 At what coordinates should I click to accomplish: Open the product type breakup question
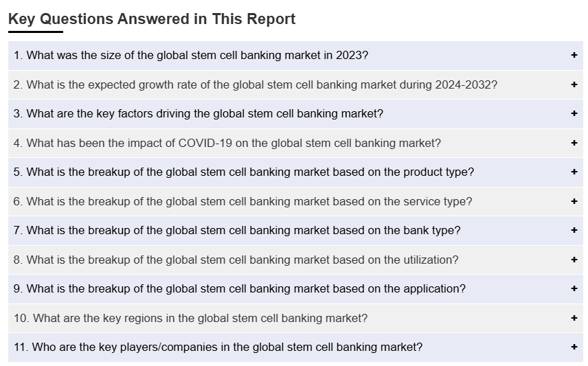tap(243, 172)
